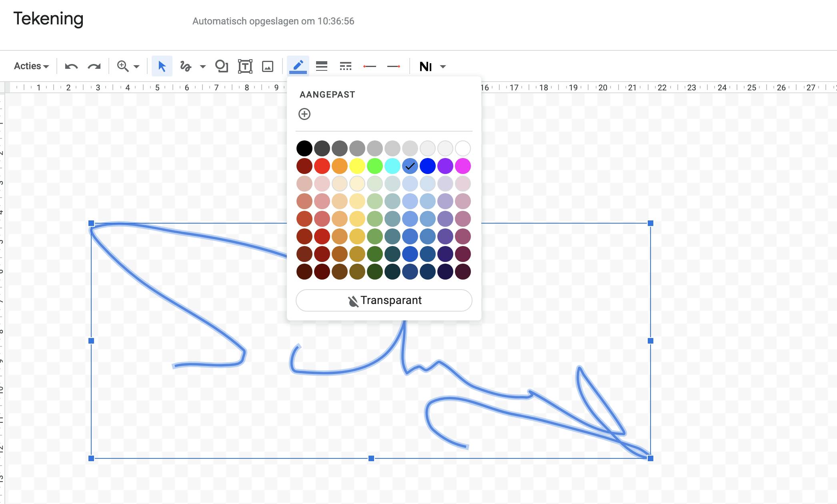The image size is (837, 504).
Task: Open the Acties menu
Action: coord(31,66)
